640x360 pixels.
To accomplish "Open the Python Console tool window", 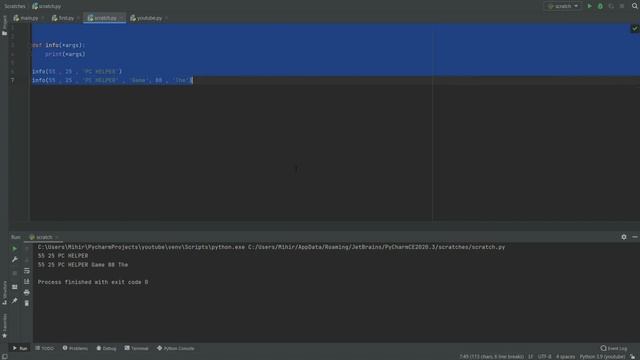I will pos(176,348).
